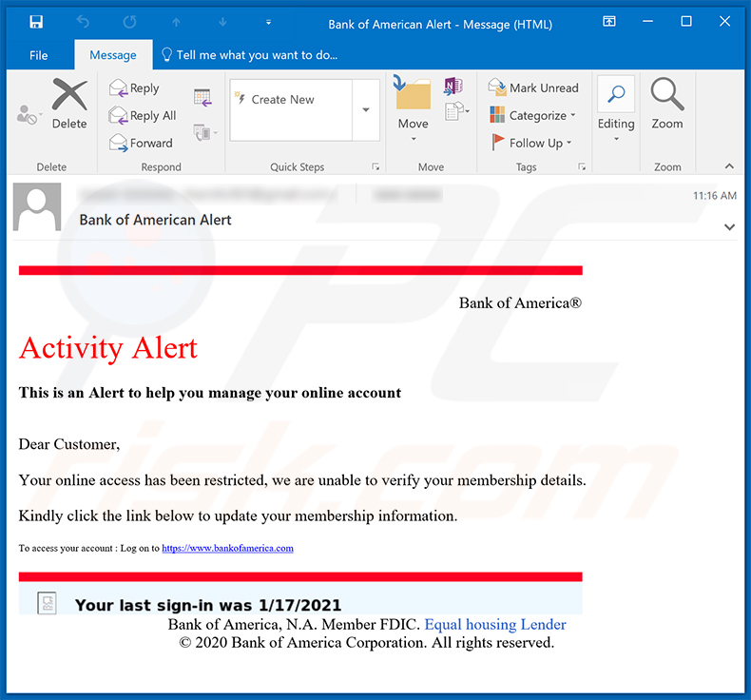Go to next item with down arrow
The image size is (751, 700).
[222, 22]
